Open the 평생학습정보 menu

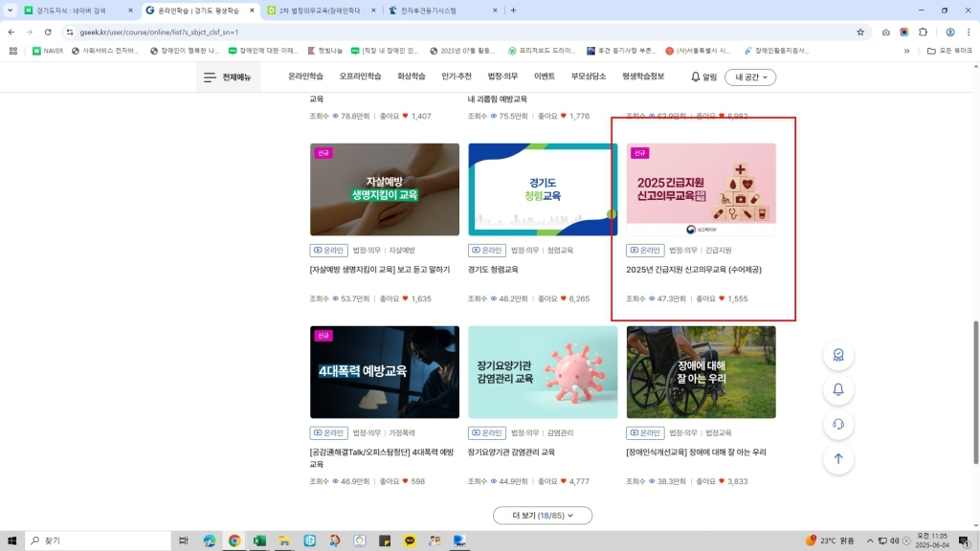tap(643, 77)
